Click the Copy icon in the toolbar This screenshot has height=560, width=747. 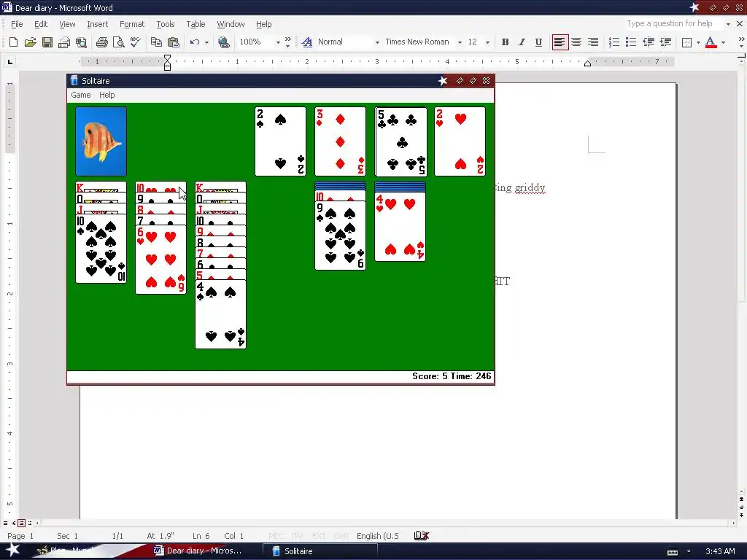coord(156,42)
